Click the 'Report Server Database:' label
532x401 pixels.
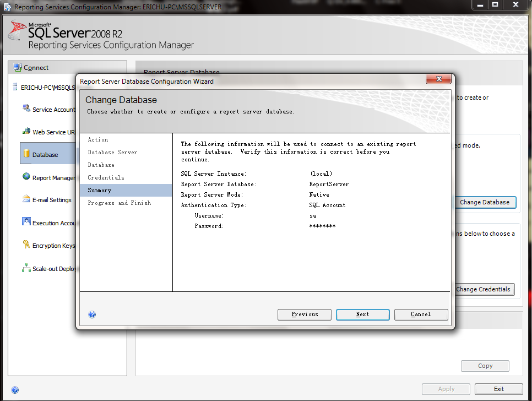coord(219,184)
